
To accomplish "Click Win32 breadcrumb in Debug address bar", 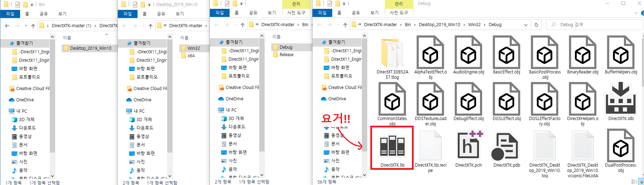I will pos(474,25).
